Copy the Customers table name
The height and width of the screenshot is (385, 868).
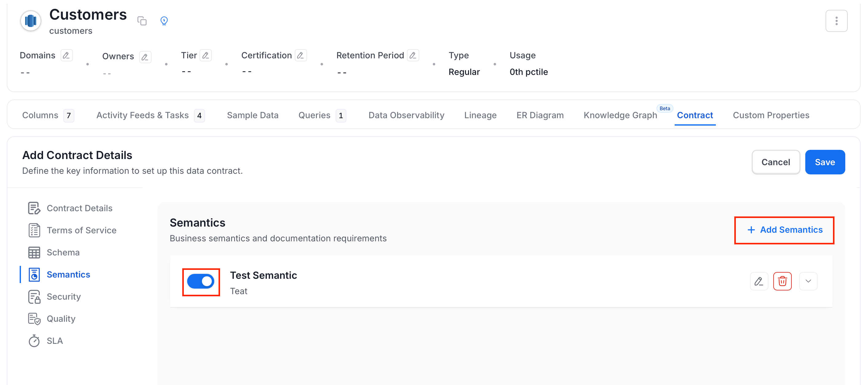142,21
